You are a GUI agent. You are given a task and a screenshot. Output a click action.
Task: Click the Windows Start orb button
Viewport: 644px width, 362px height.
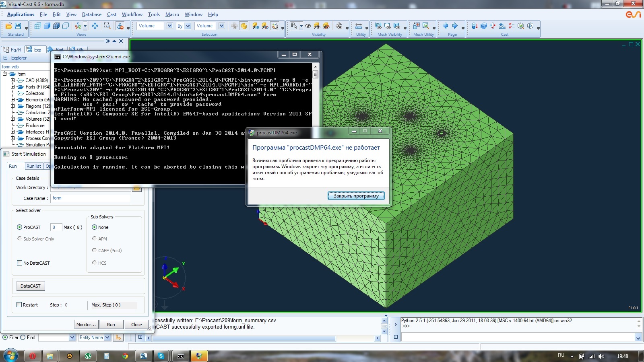pos(11,356)
